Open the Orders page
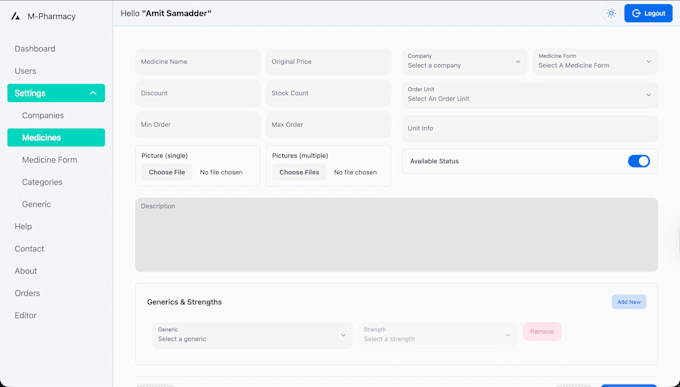Screen dimensions: 680x387 pos(27,293)
